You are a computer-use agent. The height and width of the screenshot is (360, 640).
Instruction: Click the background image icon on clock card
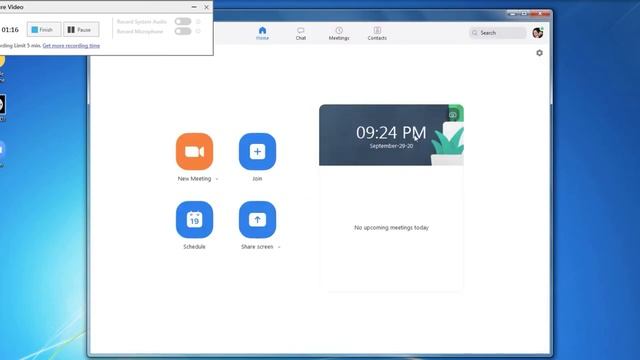(x=453, y=115)
